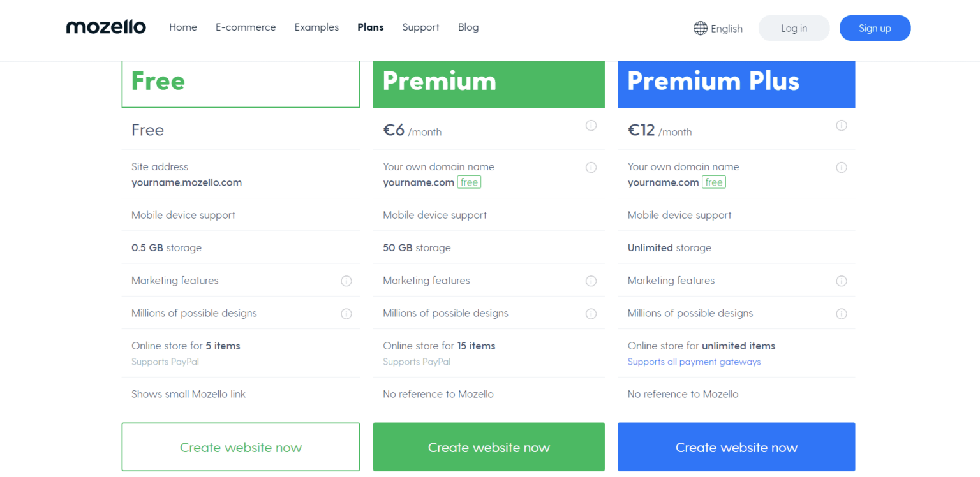Go to the Examples page
The image size is (980, 477).
pyautogui.click(x=316, y=27)
